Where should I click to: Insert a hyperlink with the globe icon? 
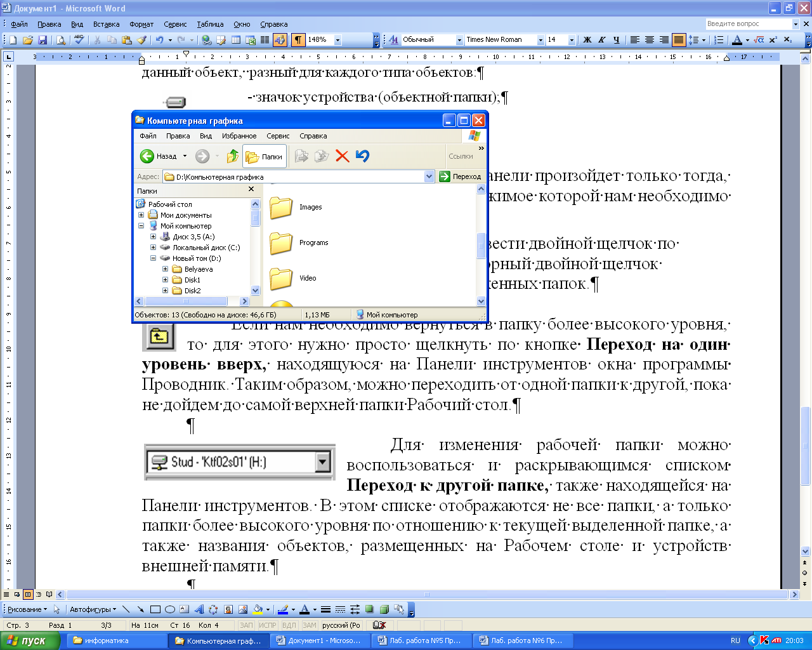(x=207, y=40)
